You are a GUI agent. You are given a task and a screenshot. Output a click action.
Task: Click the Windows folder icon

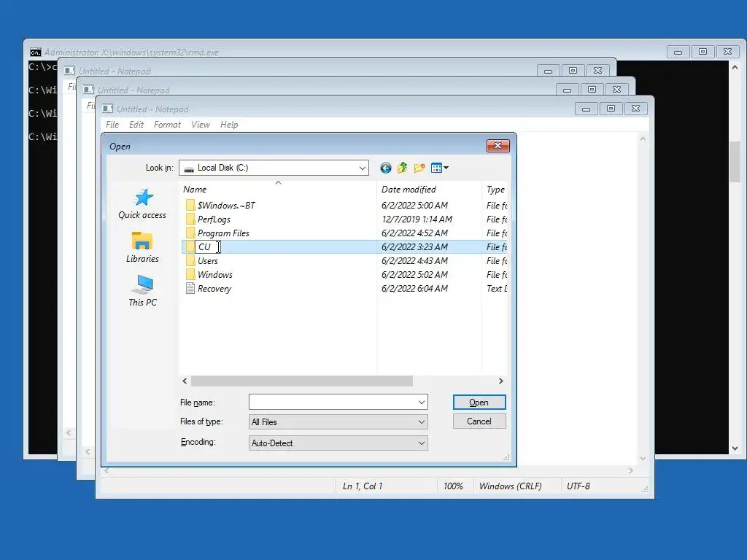[x=190, y=274]
